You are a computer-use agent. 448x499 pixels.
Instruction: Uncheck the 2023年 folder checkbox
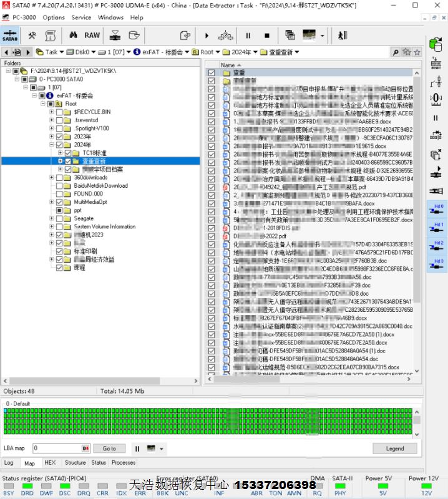(59, 137)
